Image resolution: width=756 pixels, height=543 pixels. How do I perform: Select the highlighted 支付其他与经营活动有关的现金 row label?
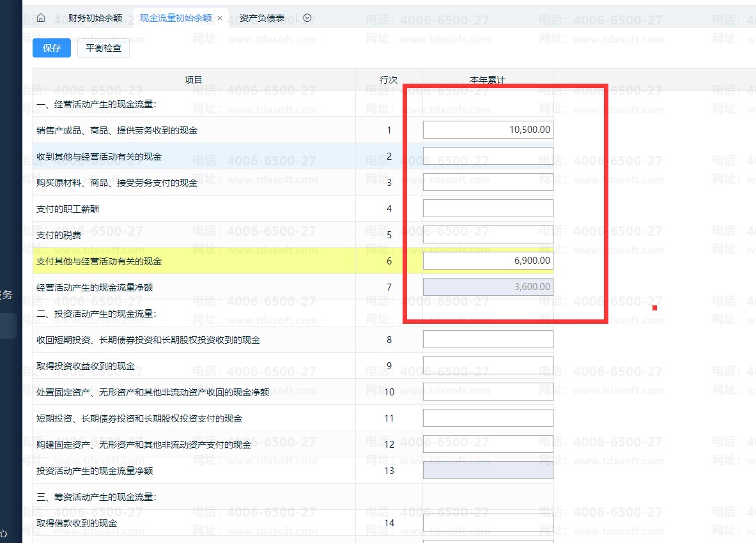pos(99,261)
